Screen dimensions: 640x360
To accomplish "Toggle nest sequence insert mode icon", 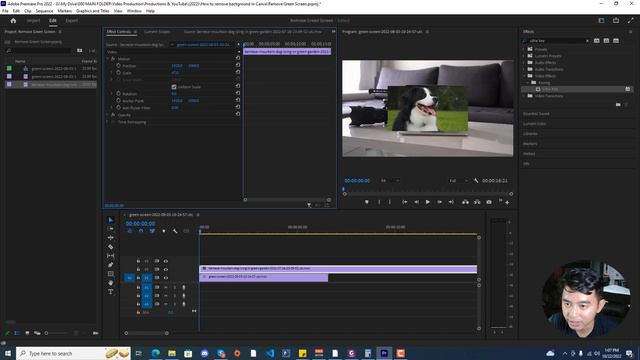I will click(130, 231).
